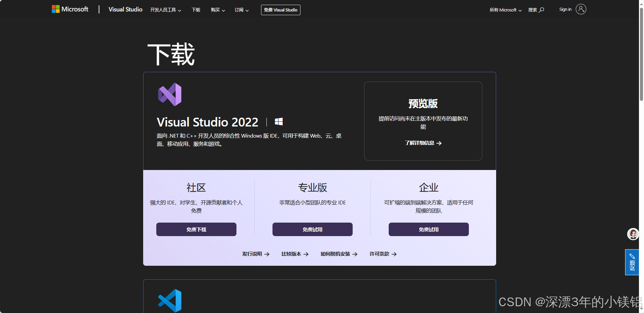Click the Sign in text
The width and height of the screenshot is (644, 313).
click(565, 9)
